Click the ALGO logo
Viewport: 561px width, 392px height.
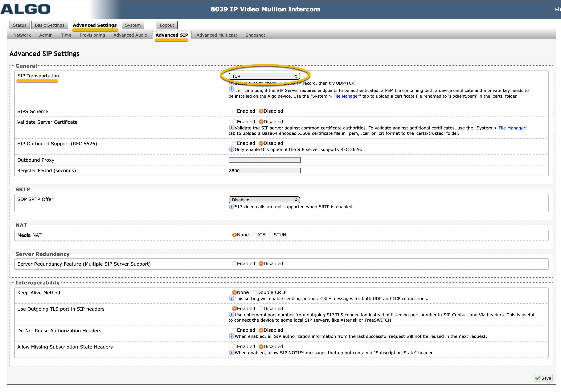(x=25, y=9)
